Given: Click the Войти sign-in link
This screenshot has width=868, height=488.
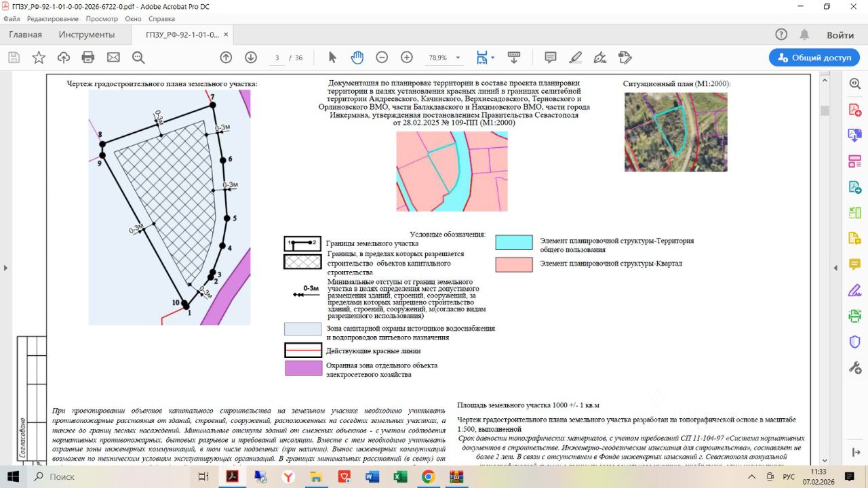Looking at the screenshot, I should point(840,35).
